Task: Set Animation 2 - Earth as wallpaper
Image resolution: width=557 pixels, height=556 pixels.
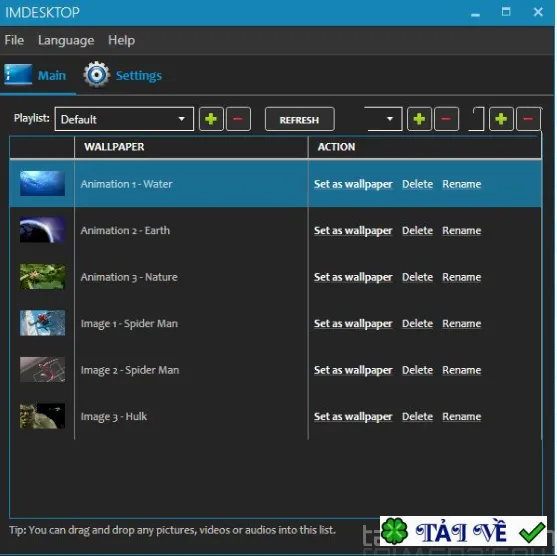Action: pos(353,231)
